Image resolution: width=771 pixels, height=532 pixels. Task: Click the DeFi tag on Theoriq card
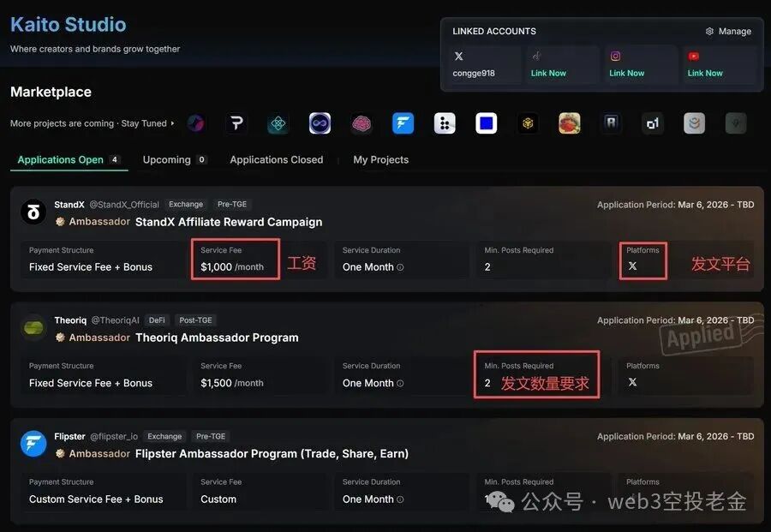(x=157, y=320)
